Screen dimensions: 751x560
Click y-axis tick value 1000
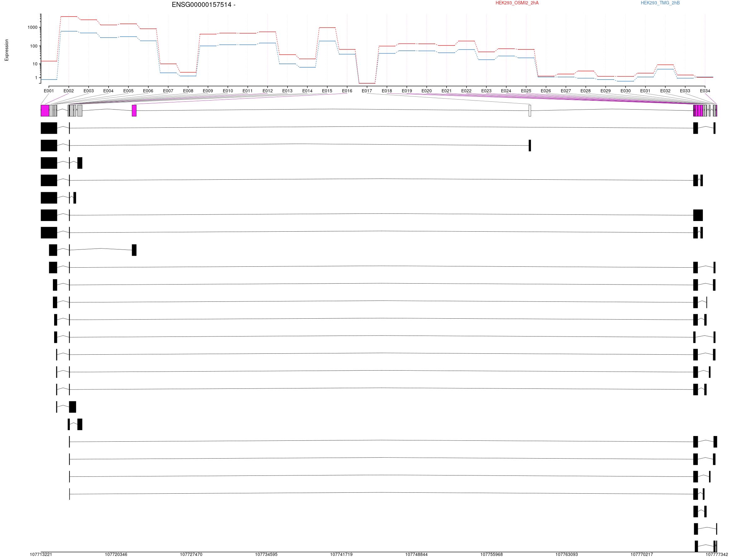[x=33, y=28]
